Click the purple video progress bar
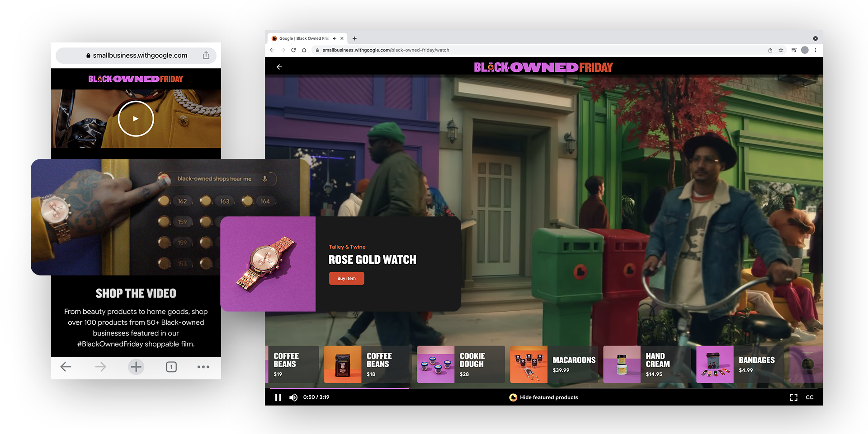 coord(339,388)
